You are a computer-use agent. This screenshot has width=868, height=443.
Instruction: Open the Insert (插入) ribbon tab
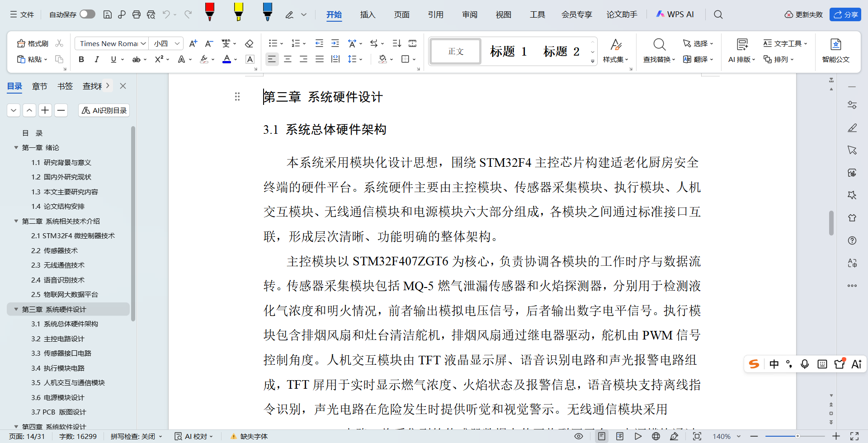coord(368,14)
